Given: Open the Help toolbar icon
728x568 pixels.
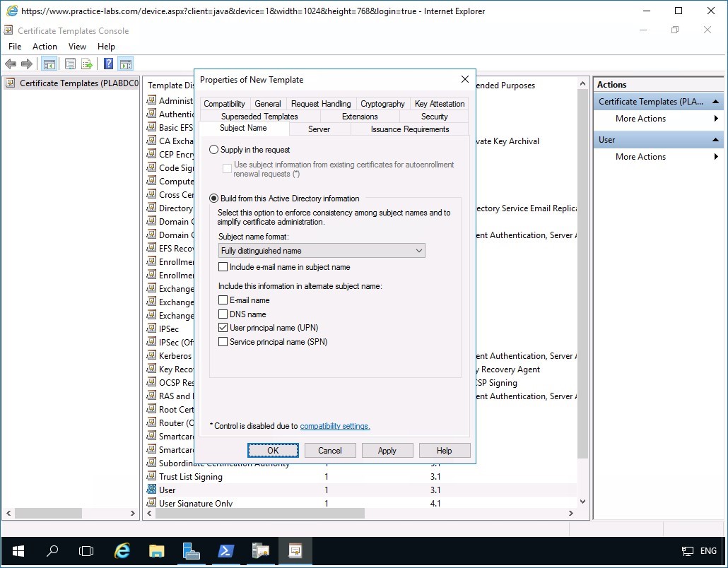Looking at the screenshot, I should (x=107, y=64).
